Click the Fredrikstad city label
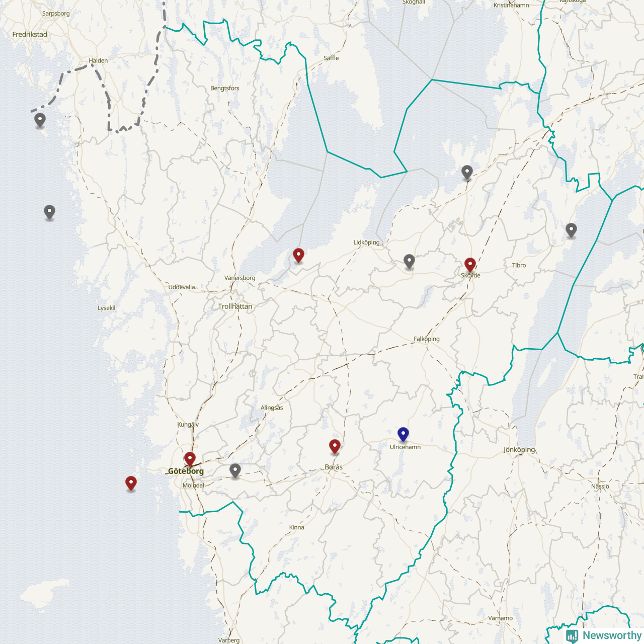The width and height of the screenshot is (644, 644). (30, 35)
